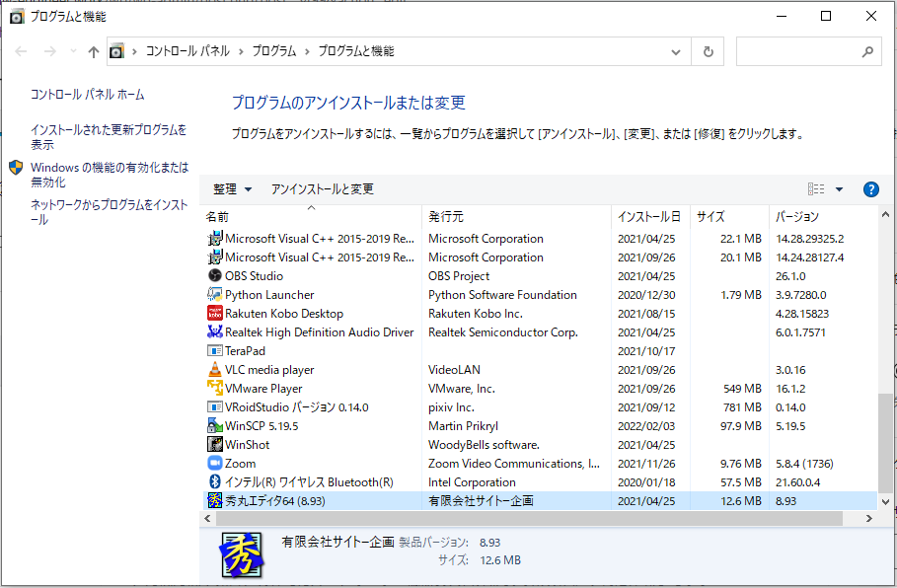Click the Intel Bluetooth icon

(x=214, y=482)
